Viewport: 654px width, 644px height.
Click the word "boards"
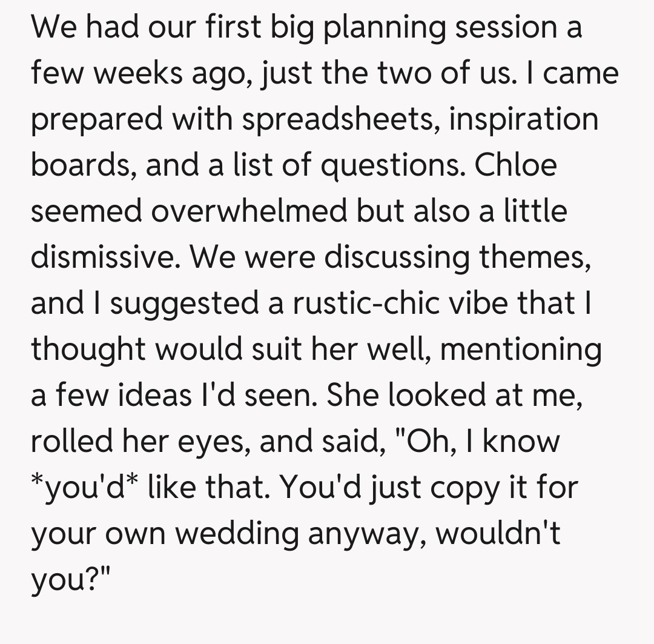(x=84, y=165)
